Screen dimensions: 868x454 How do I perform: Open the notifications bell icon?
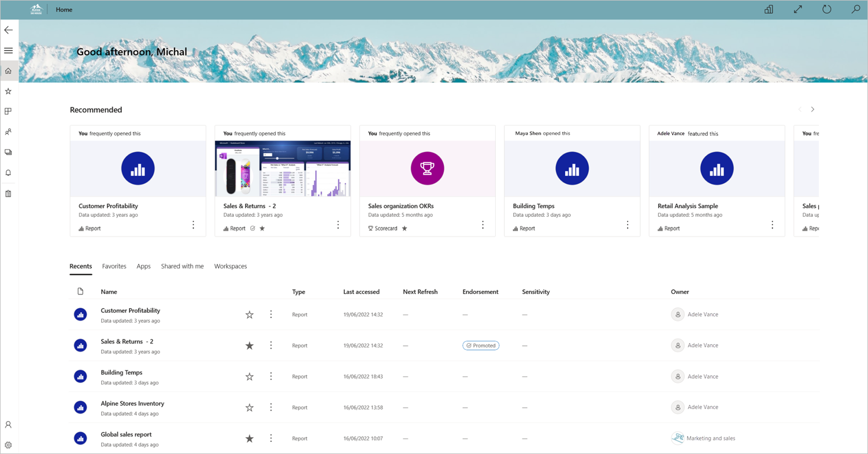tap(8, 173)
